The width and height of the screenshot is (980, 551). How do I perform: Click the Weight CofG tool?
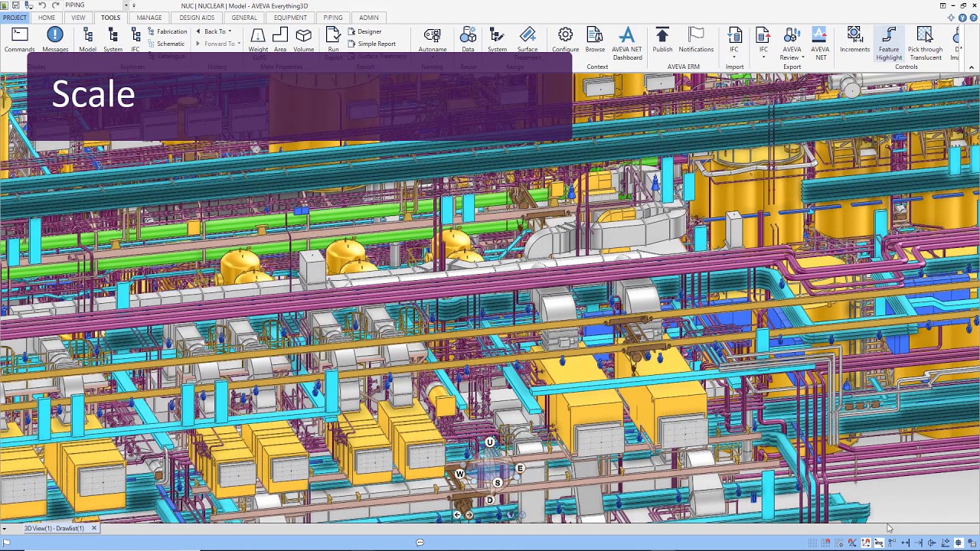pos(258,40)
